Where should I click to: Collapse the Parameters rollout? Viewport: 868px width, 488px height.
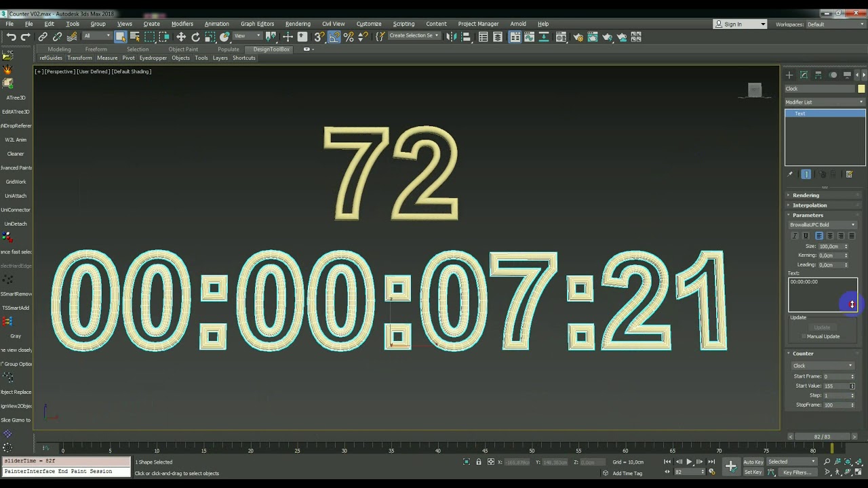coord(808,215)
